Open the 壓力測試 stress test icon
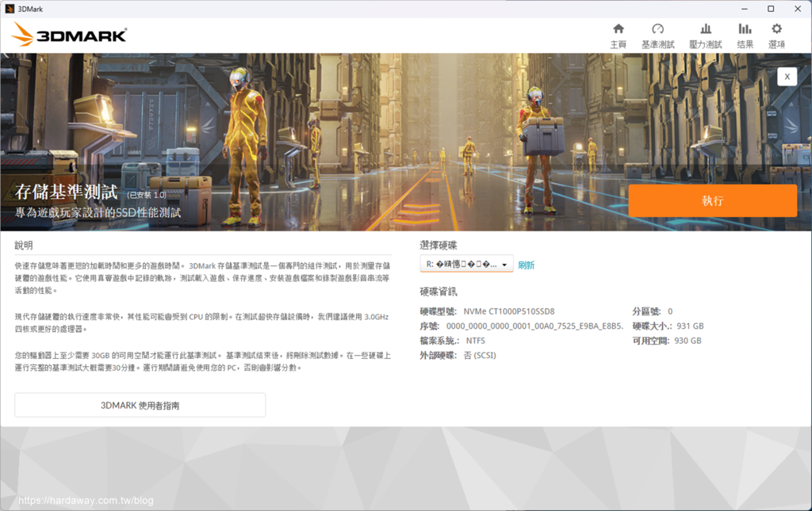 pyautogui.click(x=705, y=29)
